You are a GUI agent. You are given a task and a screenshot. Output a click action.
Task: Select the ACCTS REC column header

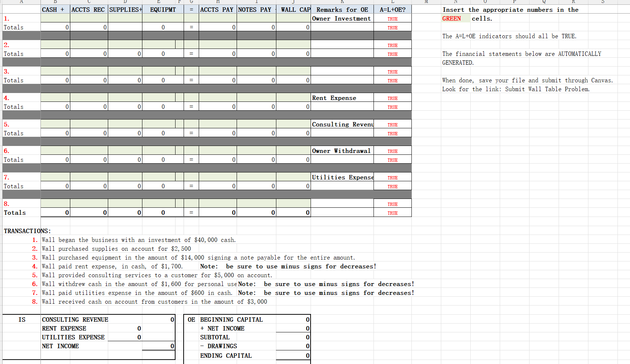click(88, 10)
